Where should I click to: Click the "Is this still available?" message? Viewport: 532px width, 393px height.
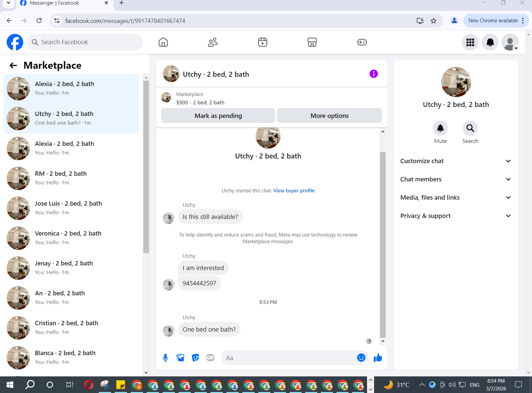coord(210,217)
